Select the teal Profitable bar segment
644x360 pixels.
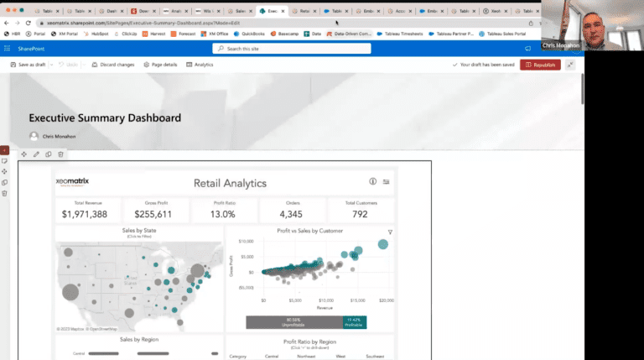click(354, 321)
